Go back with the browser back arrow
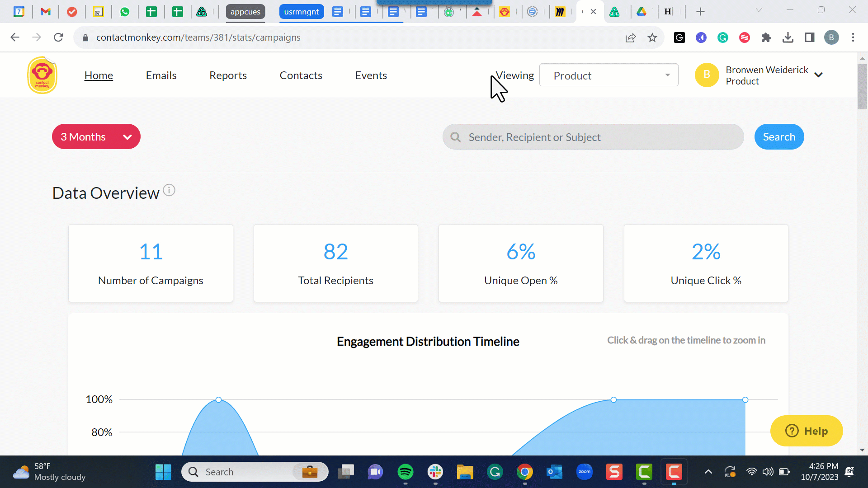This screenshot has height=488, width=868. click(15, 38)
